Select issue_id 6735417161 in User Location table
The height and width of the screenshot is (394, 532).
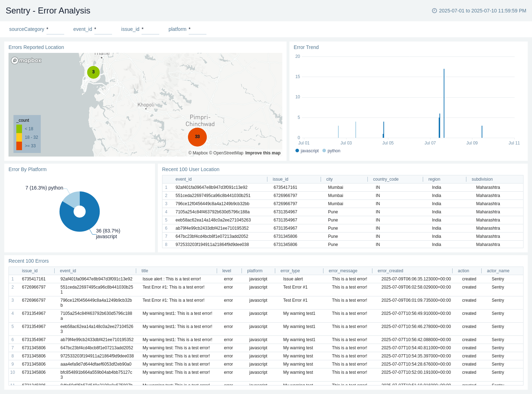coord(285,187)
